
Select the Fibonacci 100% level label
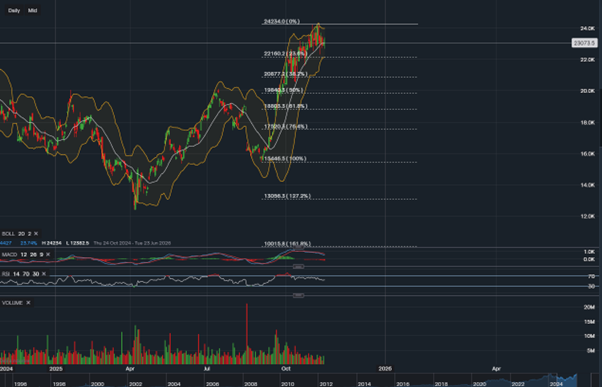285,158
